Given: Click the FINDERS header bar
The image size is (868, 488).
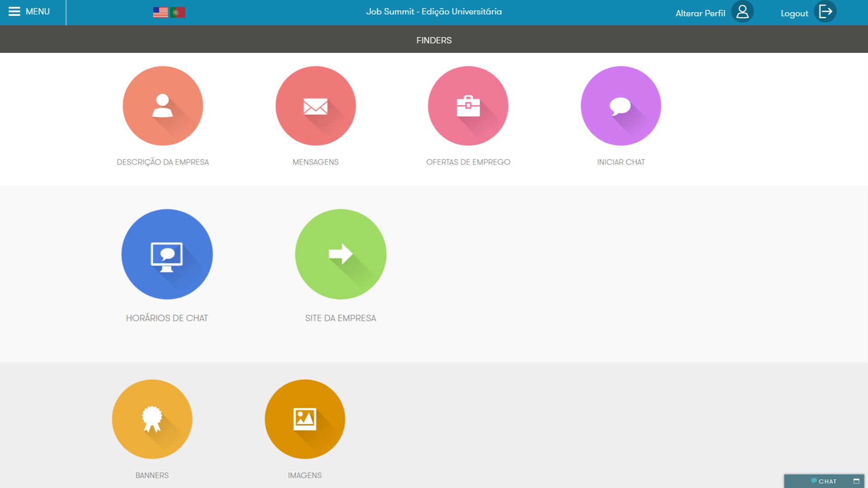Looking at the screenshot, I should (x=434, y=40).
